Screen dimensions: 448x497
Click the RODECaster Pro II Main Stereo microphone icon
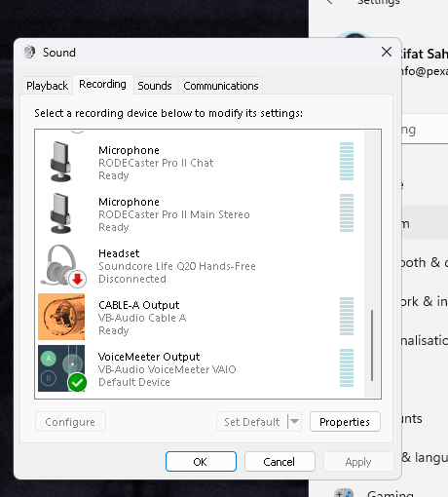pos(60,213)
